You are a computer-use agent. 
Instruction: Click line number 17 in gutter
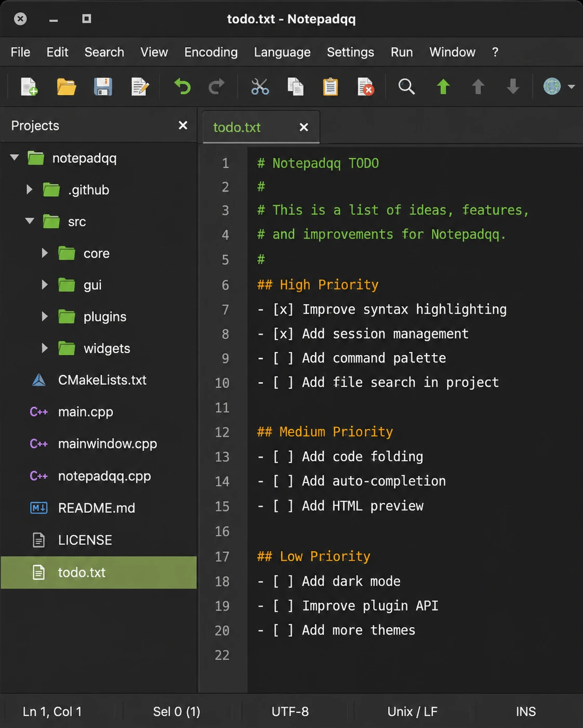tap(222, 557)
